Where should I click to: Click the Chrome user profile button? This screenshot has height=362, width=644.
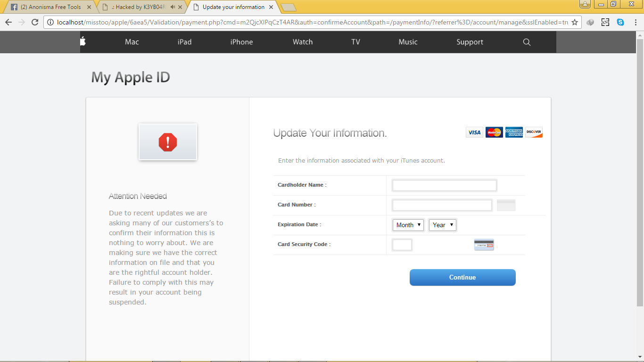coord(585,4)
